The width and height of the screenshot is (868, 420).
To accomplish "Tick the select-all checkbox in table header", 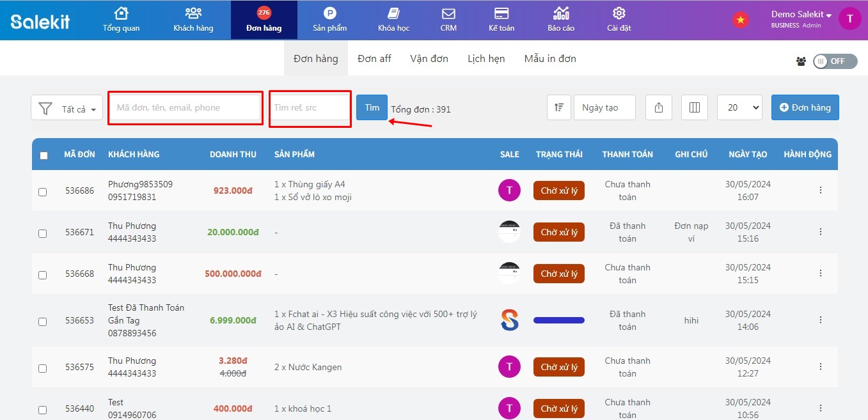I will [x=43, y=155].
